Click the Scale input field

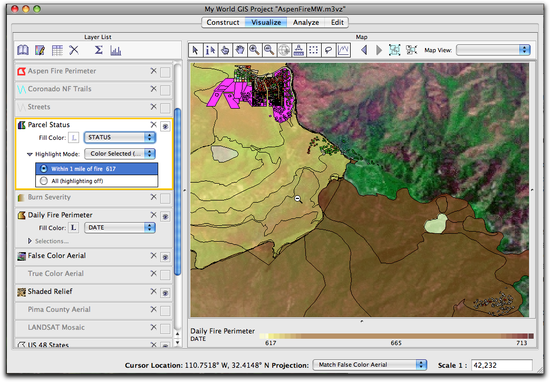point(502,365)
